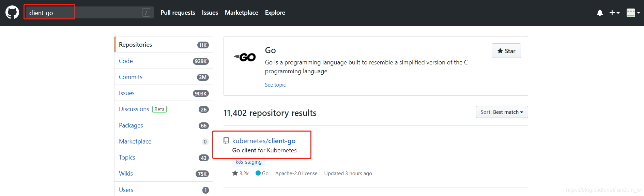Select the Discussions results filter
This screenshot has width=644, height=196.
[164, 109]
